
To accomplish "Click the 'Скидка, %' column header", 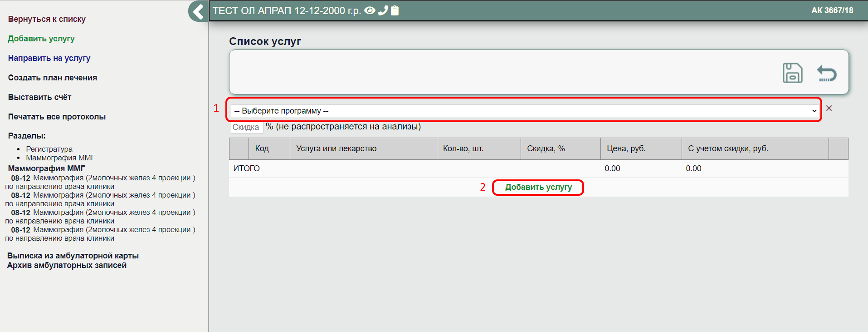I will (561, 149).
